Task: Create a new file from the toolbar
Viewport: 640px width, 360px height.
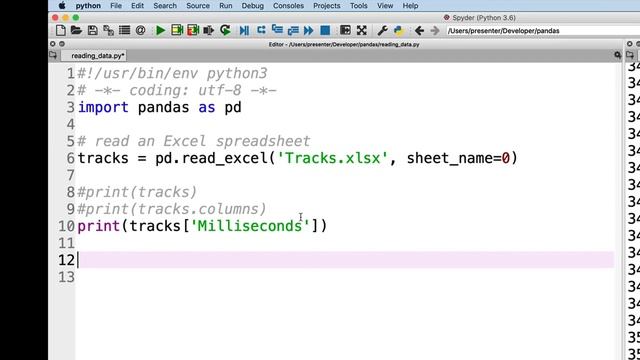Action: click(60, 30)
